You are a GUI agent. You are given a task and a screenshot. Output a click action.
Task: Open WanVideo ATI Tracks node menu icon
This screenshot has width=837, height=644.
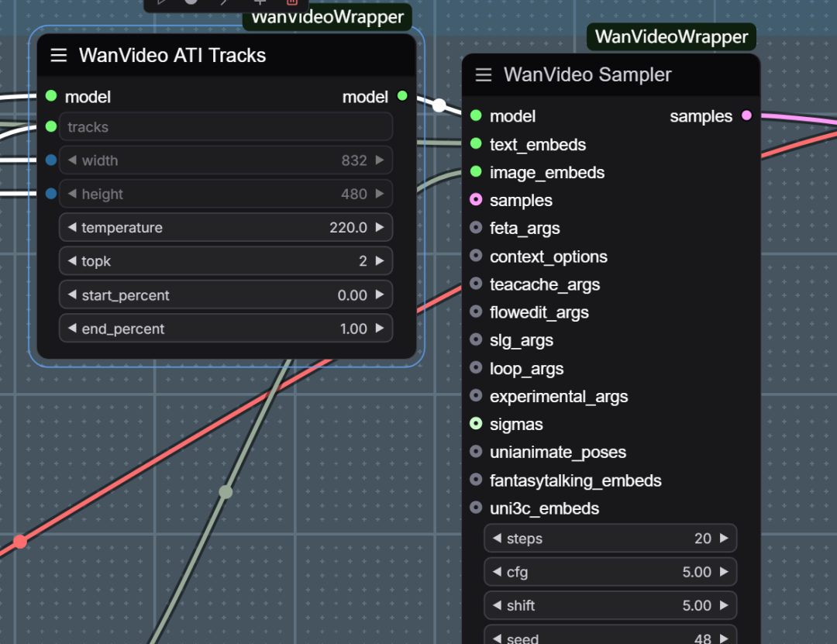click(x=59, y=55)
